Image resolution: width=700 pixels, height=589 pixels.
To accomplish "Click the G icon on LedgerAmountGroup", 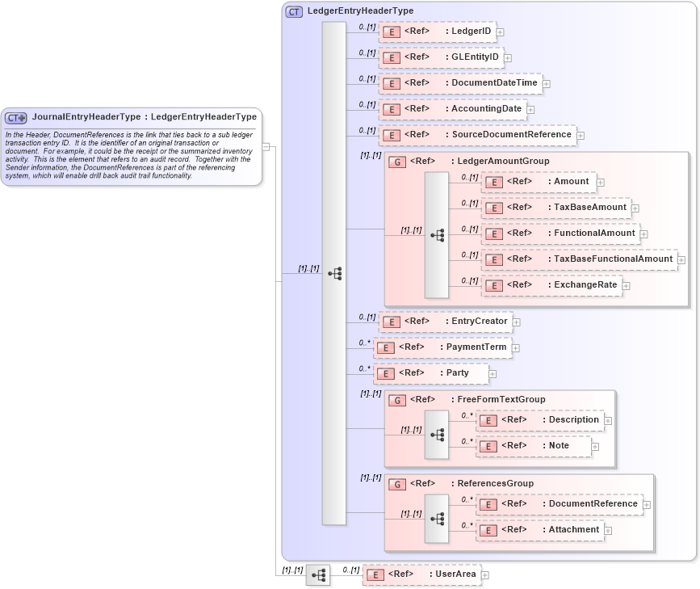I will click(396, 161).
